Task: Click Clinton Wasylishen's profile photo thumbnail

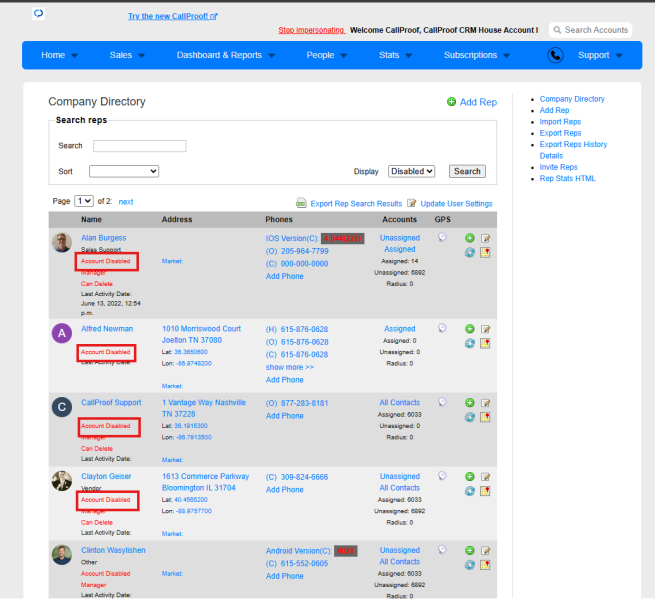Action: [x=62, y=555]
